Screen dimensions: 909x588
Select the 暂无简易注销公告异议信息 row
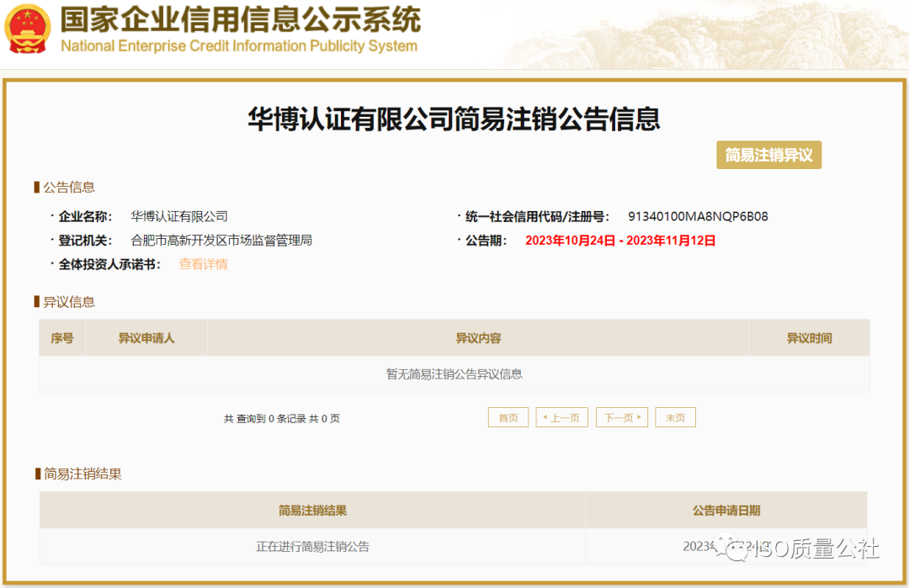[x=454, y=374]
